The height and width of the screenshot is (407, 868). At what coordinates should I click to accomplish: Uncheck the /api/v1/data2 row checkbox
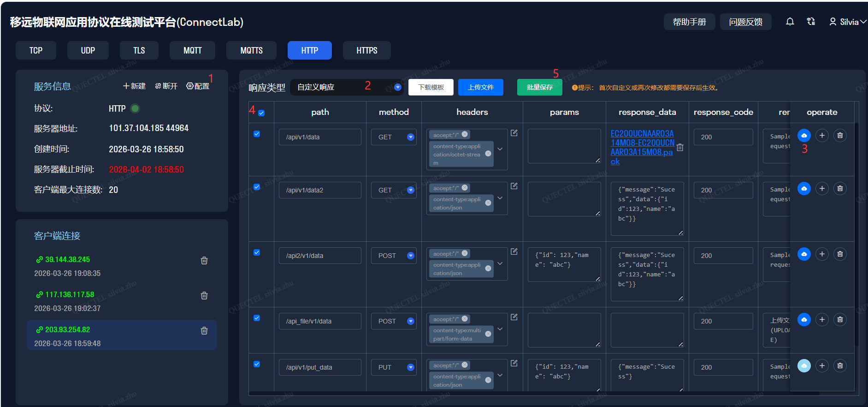257,187
